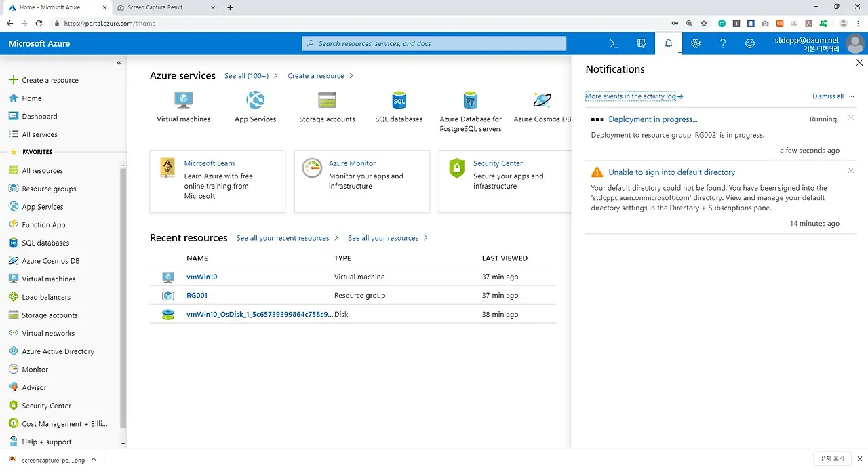Open Dashboard from the sidebar
Viewport: 868px width, 470px height.
click(39, 117)
